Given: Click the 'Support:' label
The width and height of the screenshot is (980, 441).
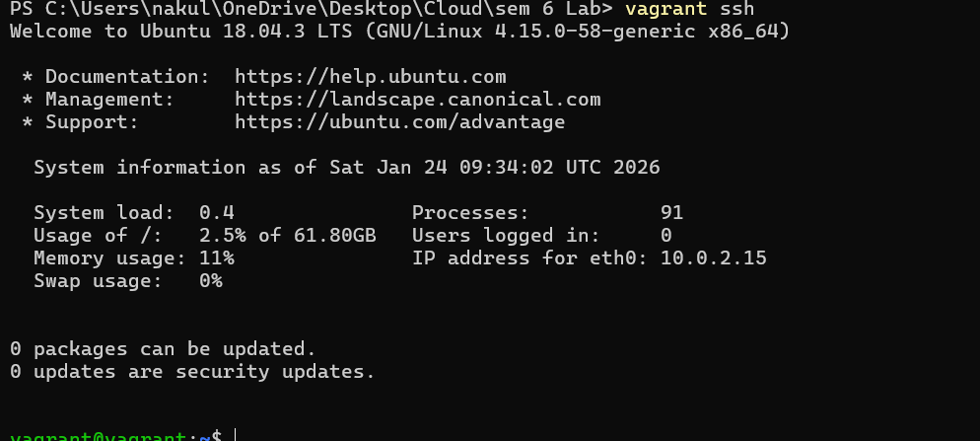Looking at the screenshot, I should pos(92,122).
